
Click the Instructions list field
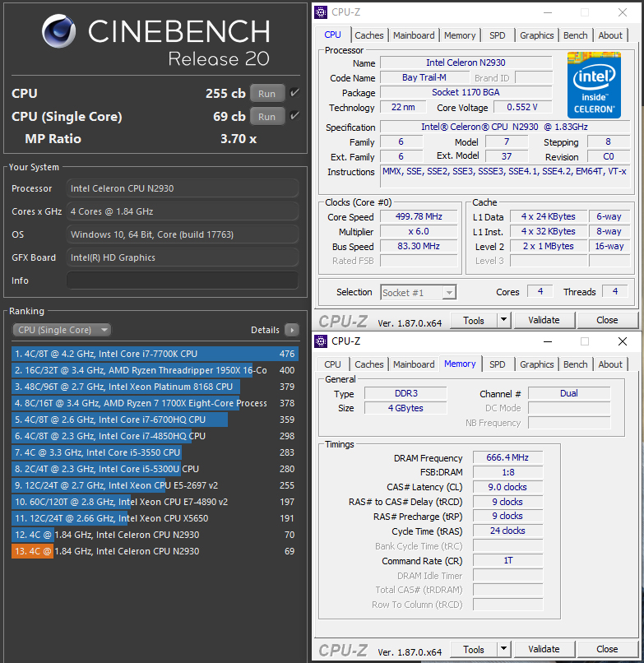(x=505, y=176)
